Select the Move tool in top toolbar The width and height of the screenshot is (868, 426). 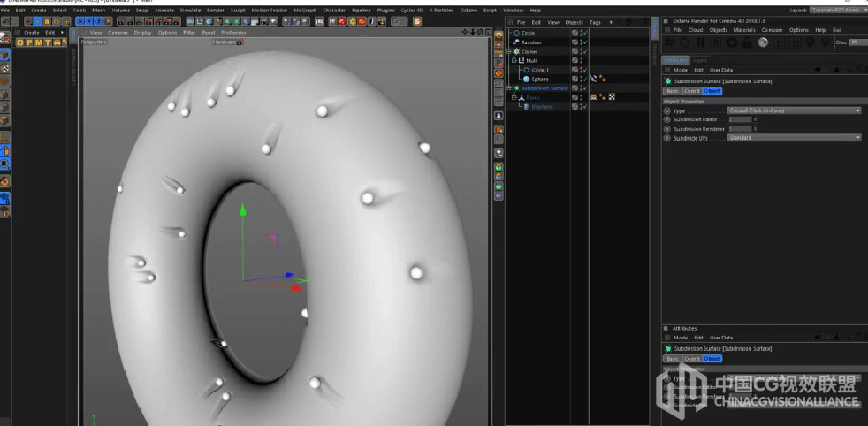point(38,21)
